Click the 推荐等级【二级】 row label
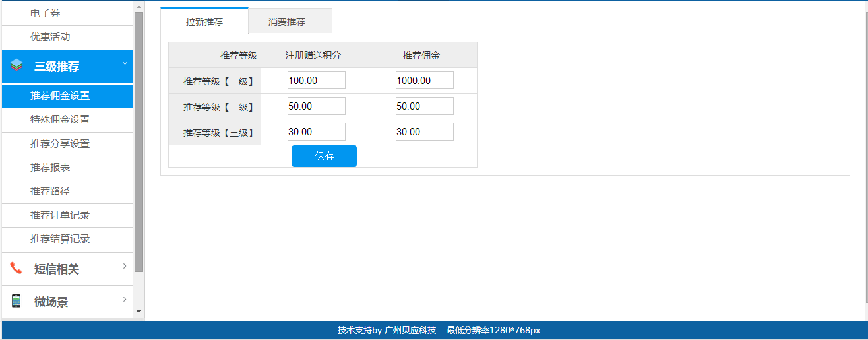The width and height of the screenshot is (868, 340). click(x=215, y=107)
